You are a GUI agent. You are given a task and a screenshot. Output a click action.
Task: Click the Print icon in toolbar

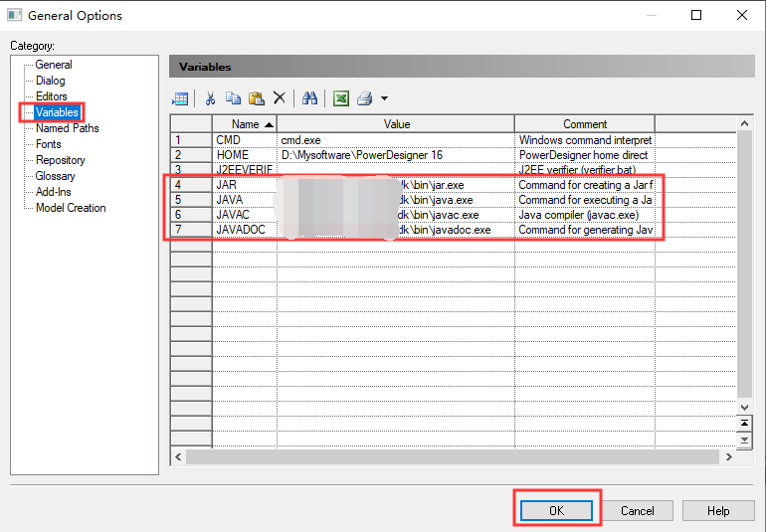coord(365,98)
